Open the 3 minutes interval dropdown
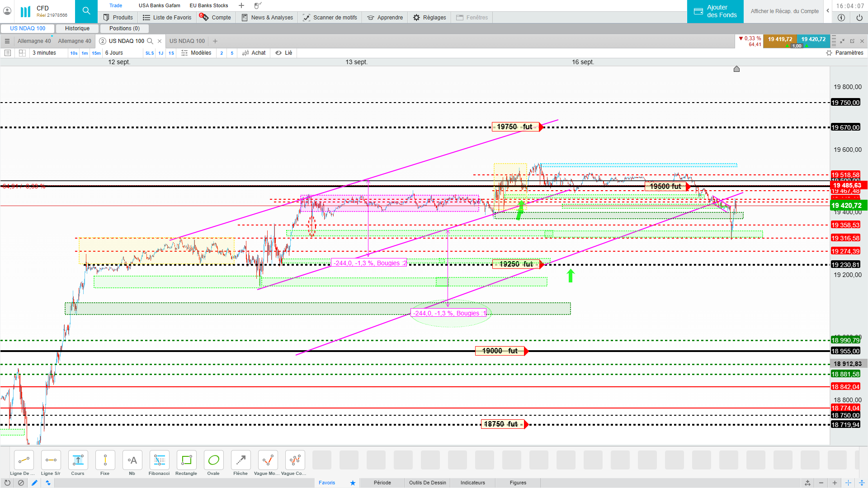Screen dimensions: 868x488 coord(44,53)
